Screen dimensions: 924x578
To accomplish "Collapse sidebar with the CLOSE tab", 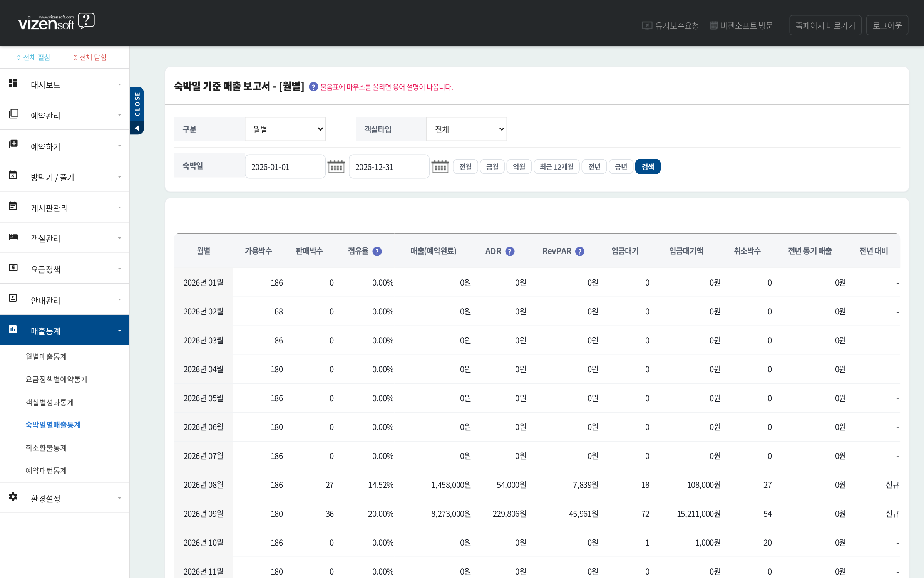I will 137,111.
